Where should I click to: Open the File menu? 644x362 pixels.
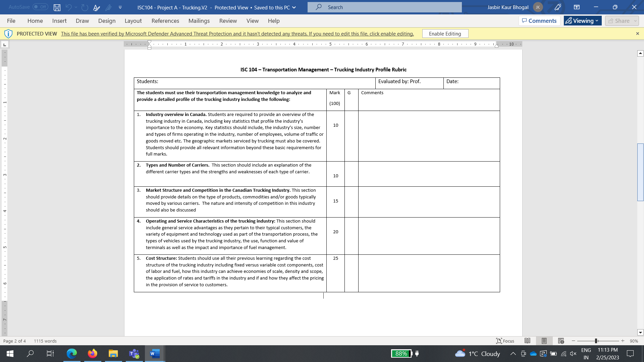coord(11,21)
